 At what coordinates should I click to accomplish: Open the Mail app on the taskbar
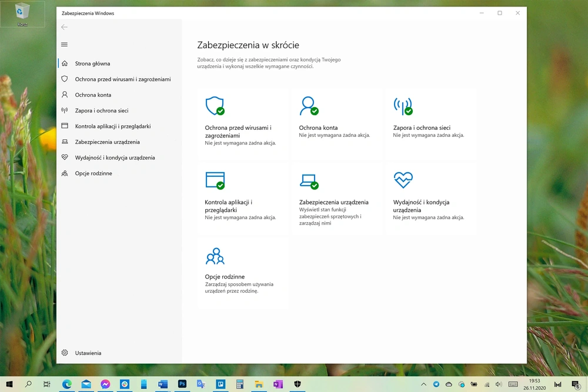(86, 384)
